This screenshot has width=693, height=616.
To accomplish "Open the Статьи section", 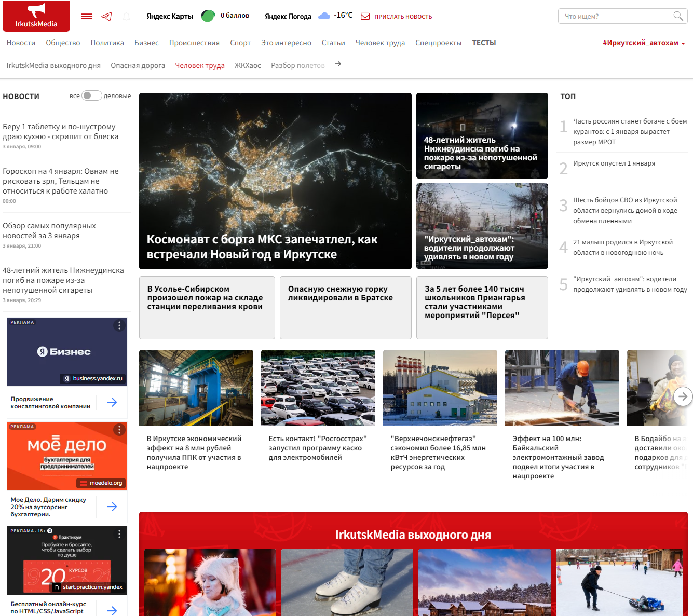I will [x=333, y=43].
